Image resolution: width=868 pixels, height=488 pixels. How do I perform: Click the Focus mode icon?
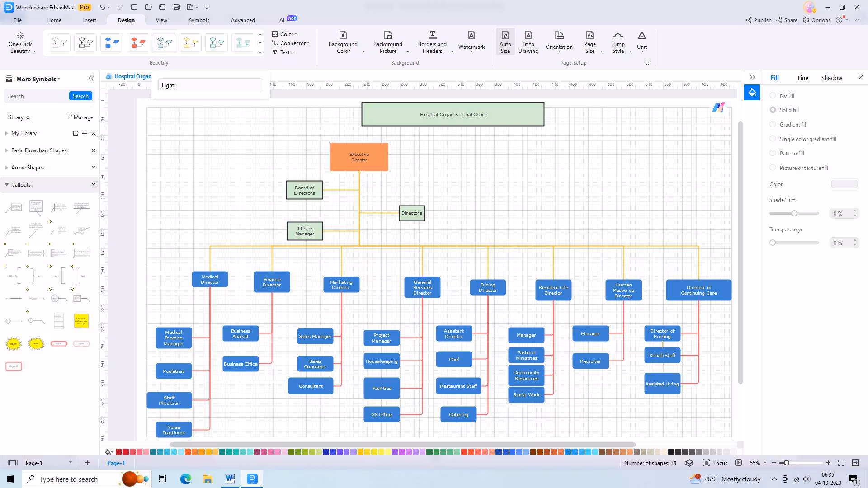click(706, 463)
